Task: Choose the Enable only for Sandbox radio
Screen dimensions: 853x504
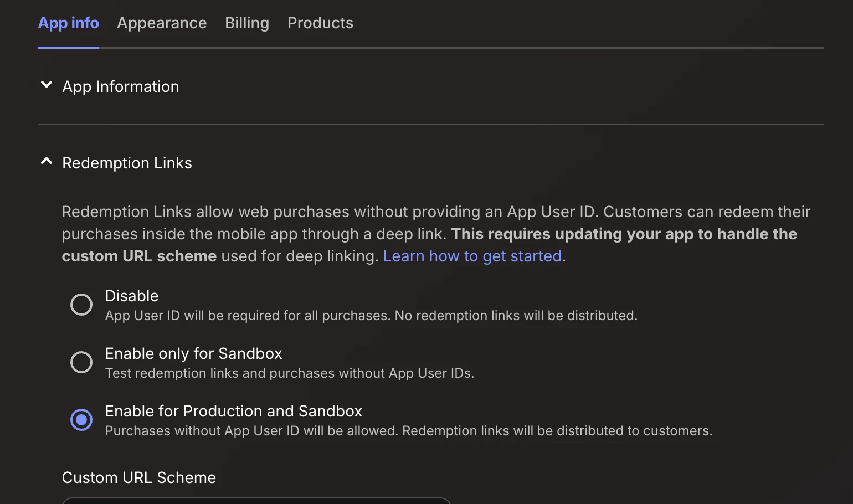Action: pos(81,362)
